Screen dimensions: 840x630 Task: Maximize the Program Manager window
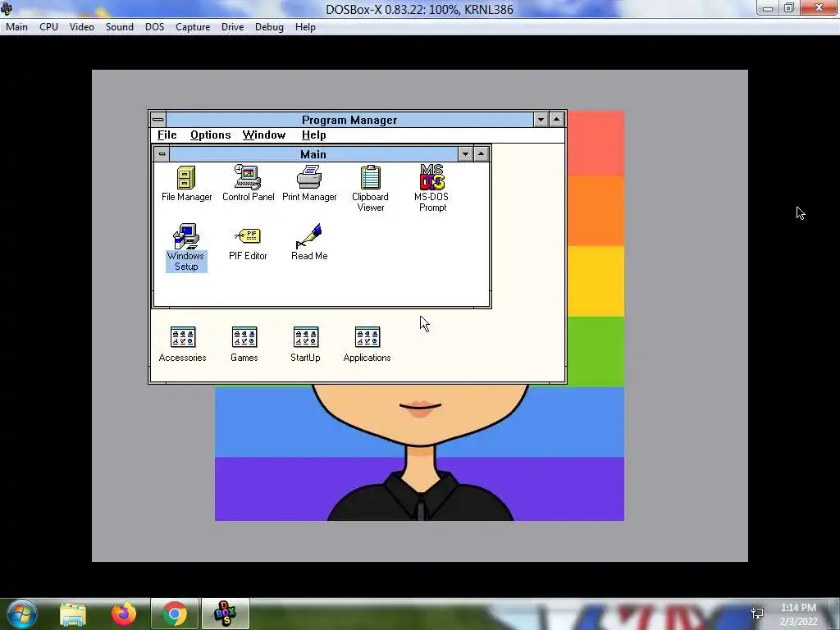click(x=557, y=120)
